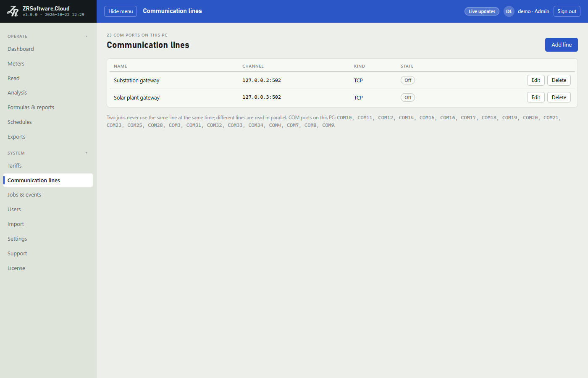Click the Communication lines page heading

[x=148, y=45]
